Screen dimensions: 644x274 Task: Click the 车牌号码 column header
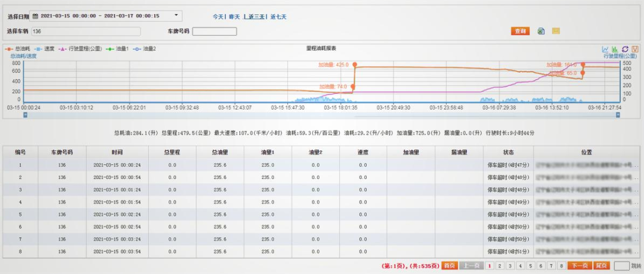click(x=62, y=152)
